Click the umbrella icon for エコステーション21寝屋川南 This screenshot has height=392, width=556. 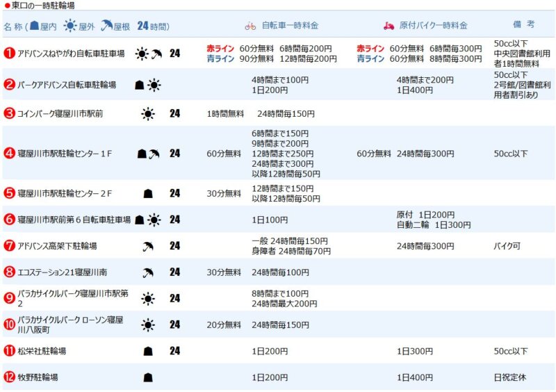coord(148,272)
